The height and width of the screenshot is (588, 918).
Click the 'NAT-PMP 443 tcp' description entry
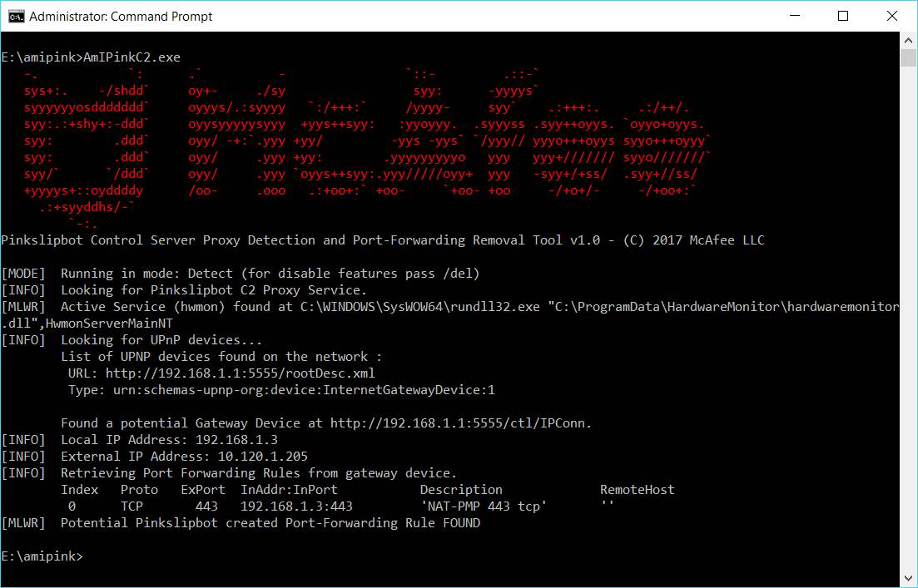(483, 506)
